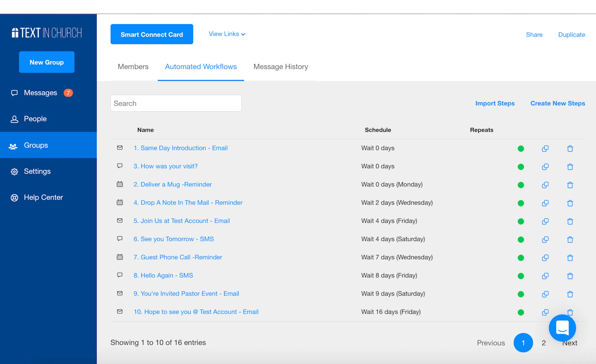Delete the Deliver a Mug reminder step
596x364 pixels.
pyautogui.click(x=570, y=185)
